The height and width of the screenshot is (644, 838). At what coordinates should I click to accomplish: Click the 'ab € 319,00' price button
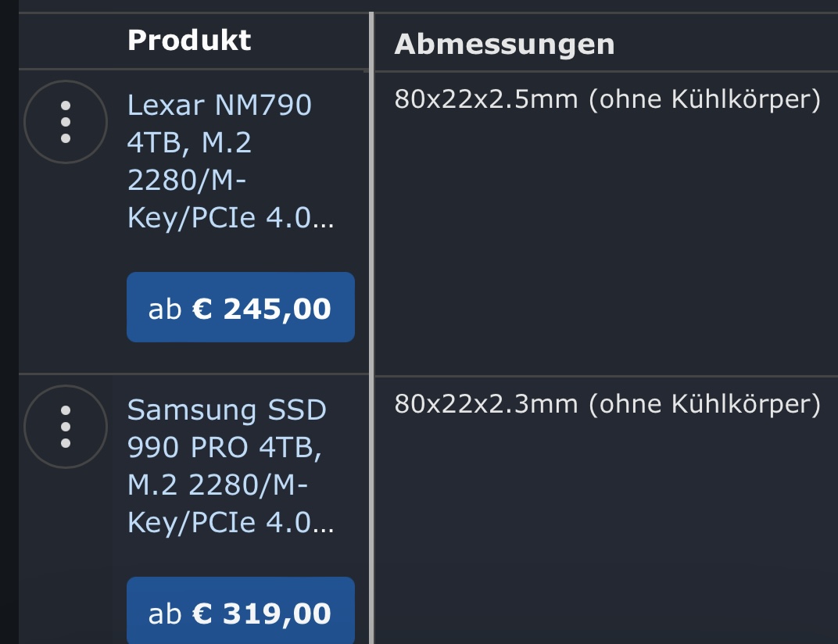tap(240, 613)
